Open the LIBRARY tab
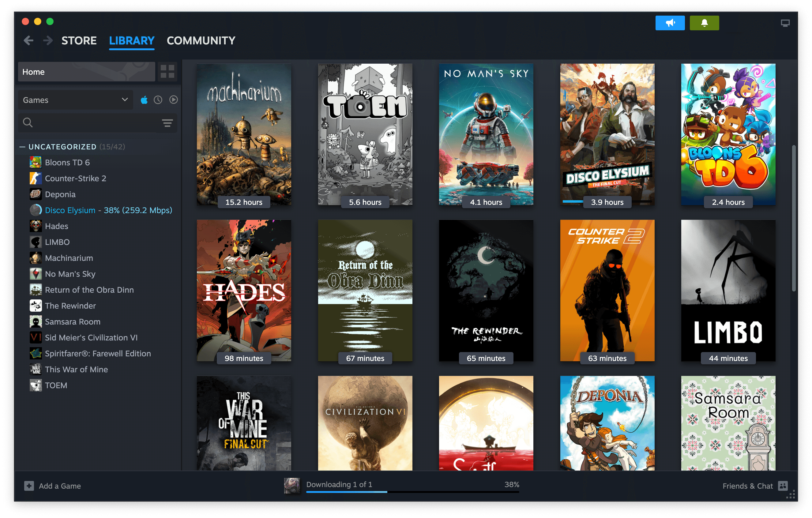Image resolution: width=812 pixels, height=518 pixels. pyautogui.click(x=132, y=41)
